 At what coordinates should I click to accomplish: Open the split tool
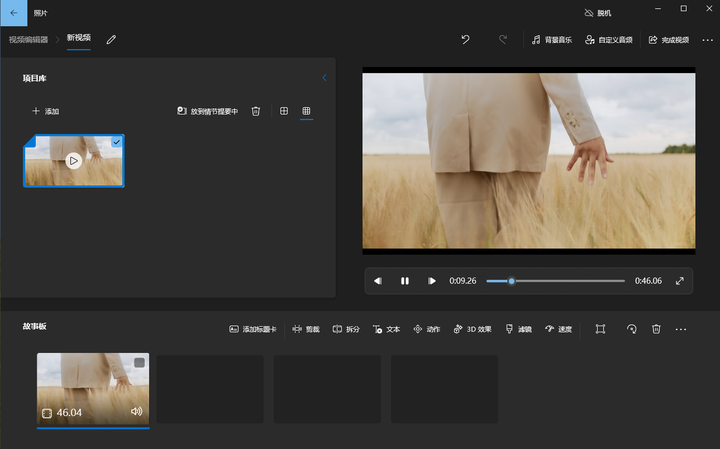346,329
